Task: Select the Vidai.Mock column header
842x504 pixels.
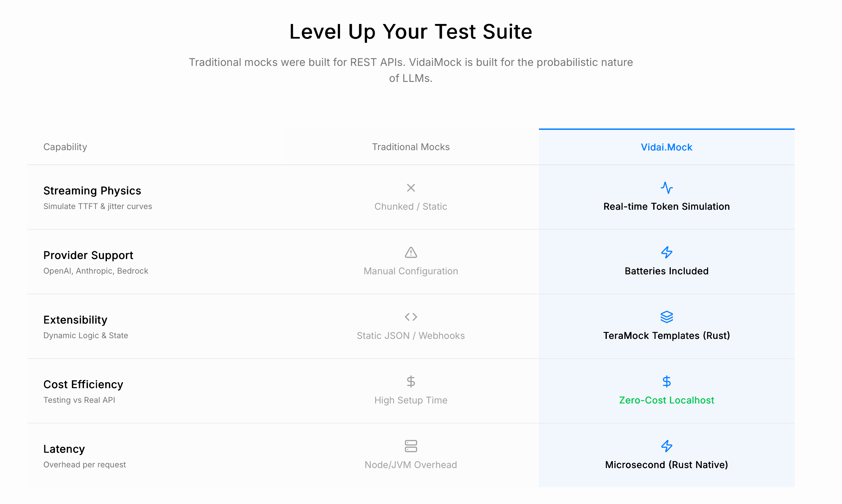Action: click(x=666, y=147)
